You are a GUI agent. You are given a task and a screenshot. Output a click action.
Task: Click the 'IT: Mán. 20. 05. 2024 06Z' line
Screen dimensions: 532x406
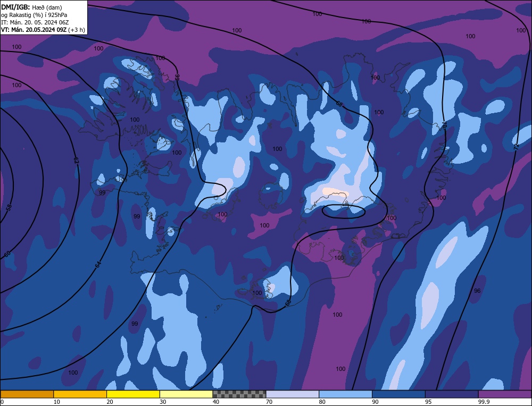pyautogui.click(x=35, y=22)
